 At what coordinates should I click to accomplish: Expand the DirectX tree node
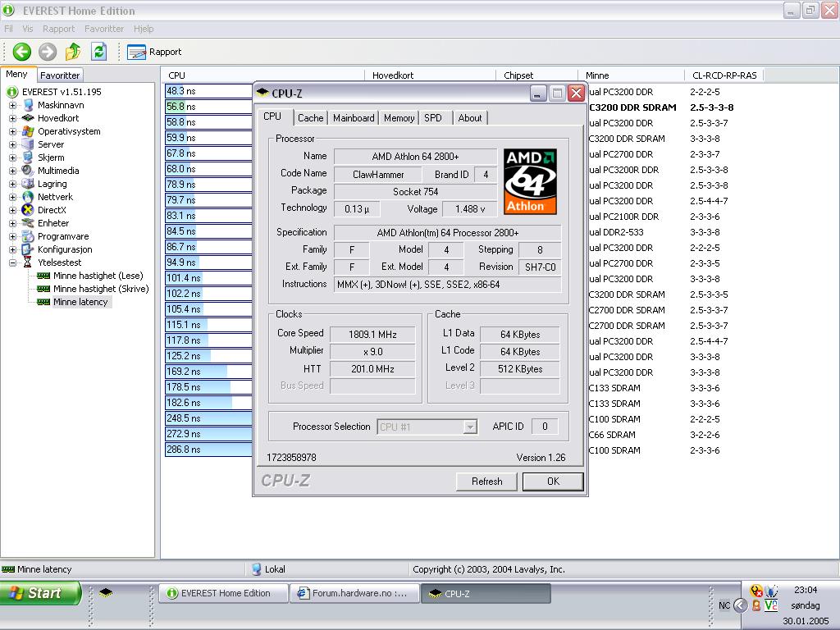[12, 210]
